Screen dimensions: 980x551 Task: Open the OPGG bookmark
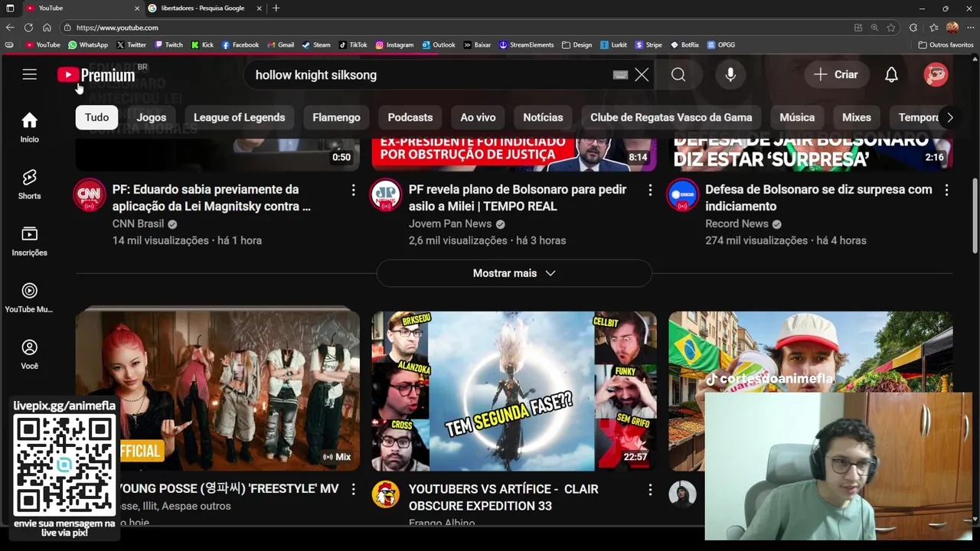pyautogui.click(x=721, y=45)
